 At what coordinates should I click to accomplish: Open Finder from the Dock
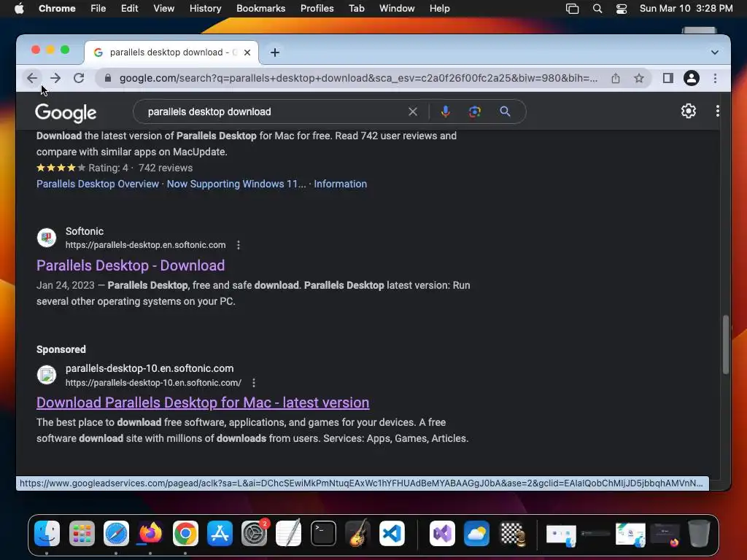tap(47, 533)
